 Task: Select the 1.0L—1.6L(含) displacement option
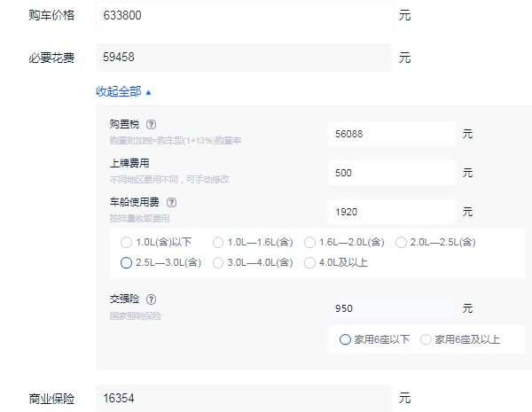point(217,242)
